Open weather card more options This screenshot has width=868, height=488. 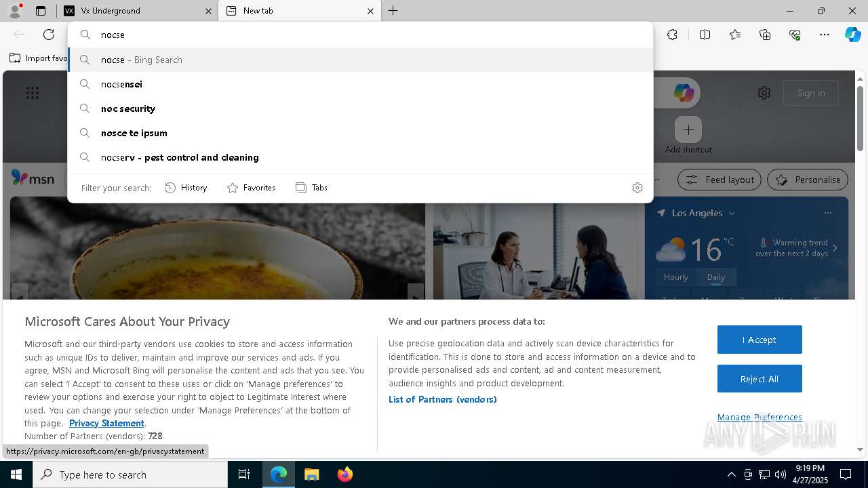[827, 213]
